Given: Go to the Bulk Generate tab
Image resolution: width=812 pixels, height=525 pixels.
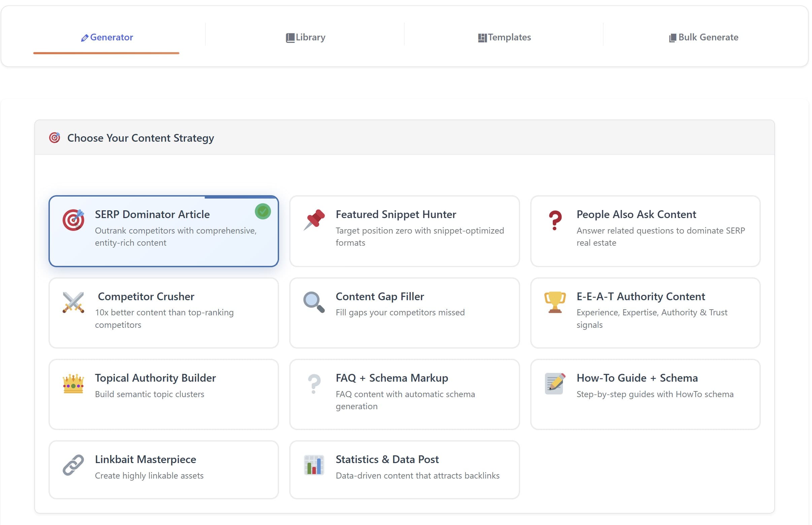Looking at the screenshot, I should 703,37.
